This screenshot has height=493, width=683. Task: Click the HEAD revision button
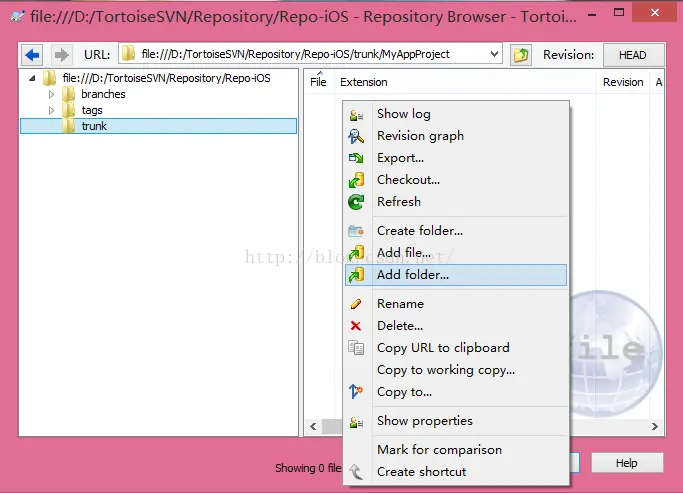click(633, 55)
